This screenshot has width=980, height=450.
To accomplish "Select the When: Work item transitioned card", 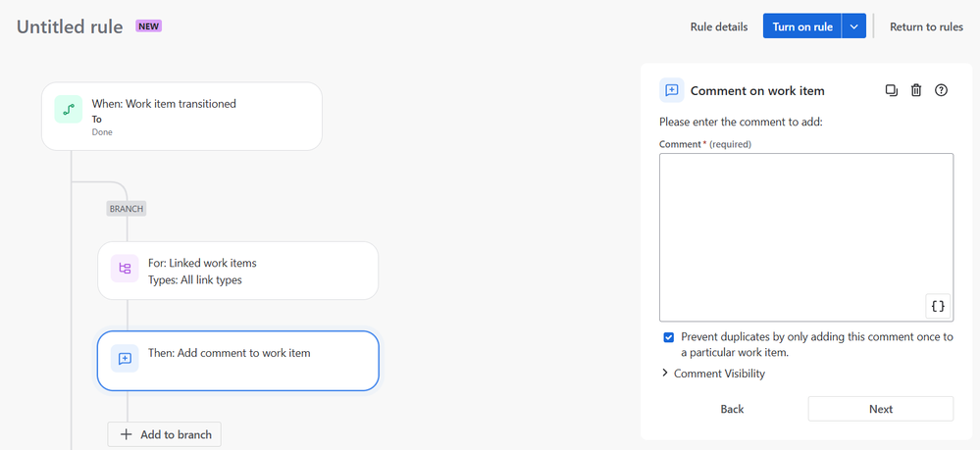I will coord(181,116).
